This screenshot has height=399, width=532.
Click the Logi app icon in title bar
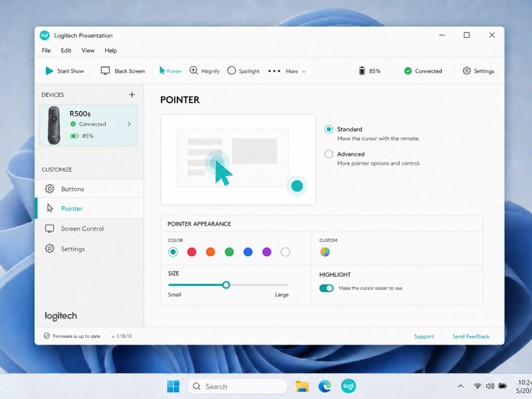(45, 35)
